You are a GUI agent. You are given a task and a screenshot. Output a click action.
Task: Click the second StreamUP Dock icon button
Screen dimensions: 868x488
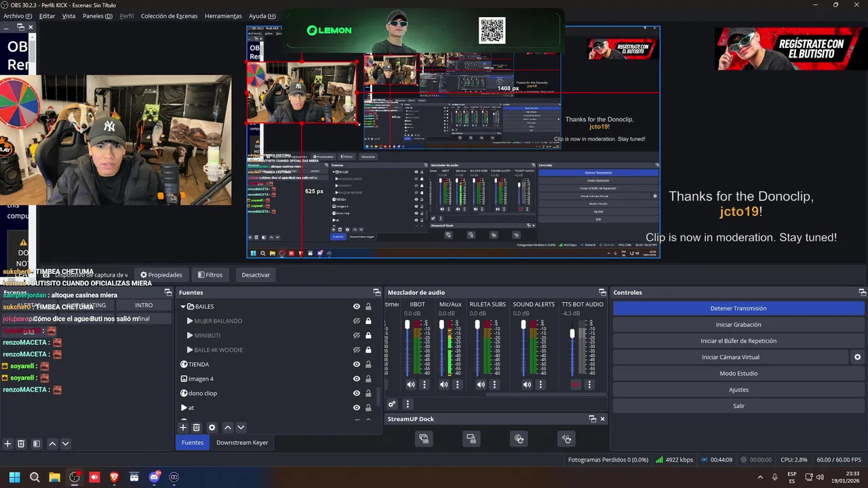471,439
